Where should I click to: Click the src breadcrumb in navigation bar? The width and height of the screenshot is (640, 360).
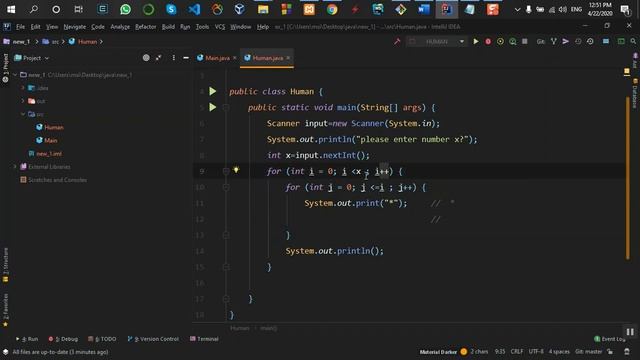[x=51, y=42]
